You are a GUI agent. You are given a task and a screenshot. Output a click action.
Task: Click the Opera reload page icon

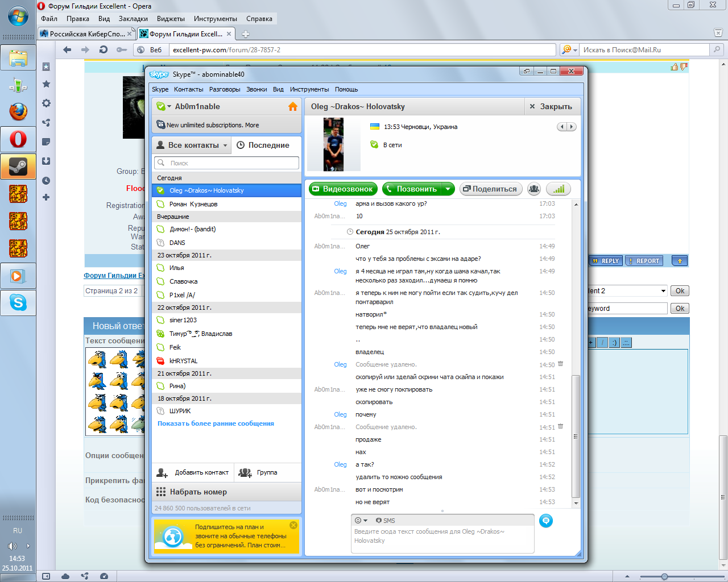coord(104,50)
